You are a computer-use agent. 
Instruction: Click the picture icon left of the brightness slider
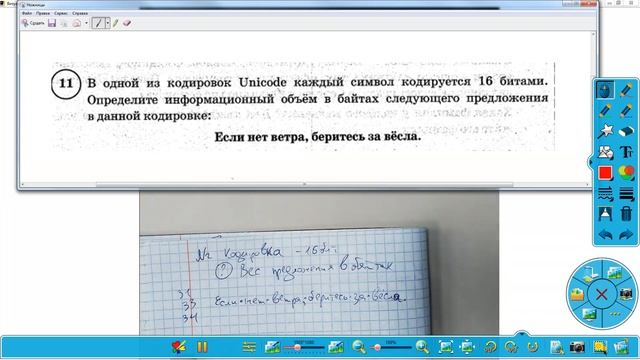pyautogui.click(x=272, y=347)
